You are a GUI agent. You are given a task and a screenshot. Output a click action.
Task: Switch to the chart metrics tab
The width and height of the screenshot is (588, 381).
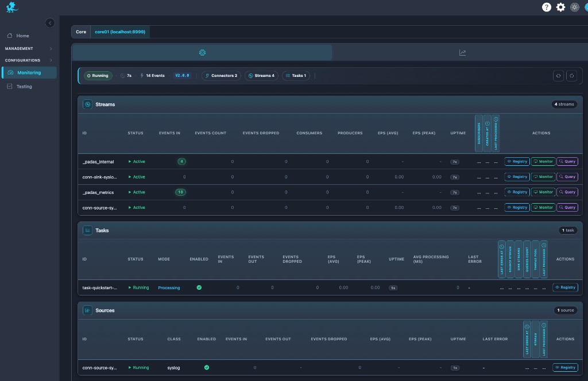click(x=462, y=52)
